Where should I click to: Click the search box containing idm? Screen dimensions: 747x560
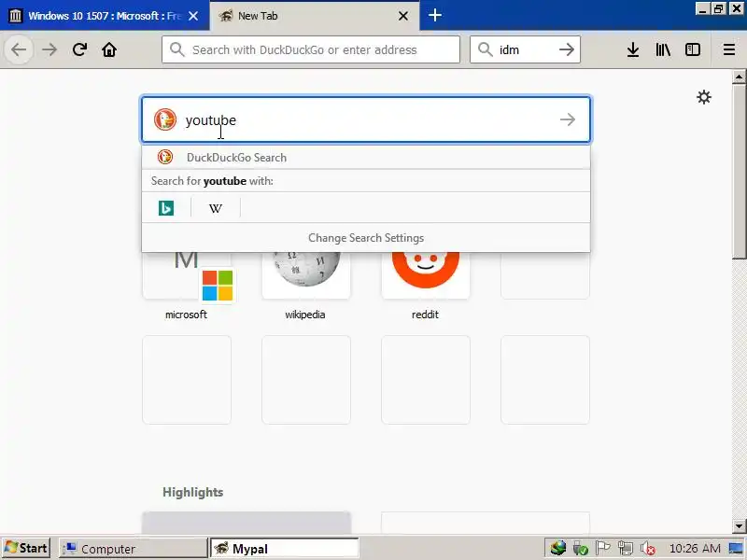pyautogui.click(x=525, y=49)
